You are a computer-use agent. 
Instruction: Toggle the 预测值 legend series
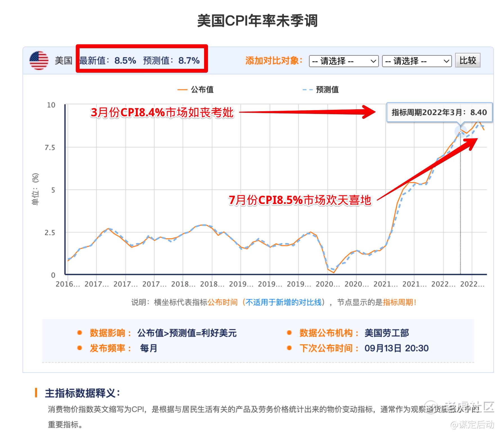coord(321,90)
